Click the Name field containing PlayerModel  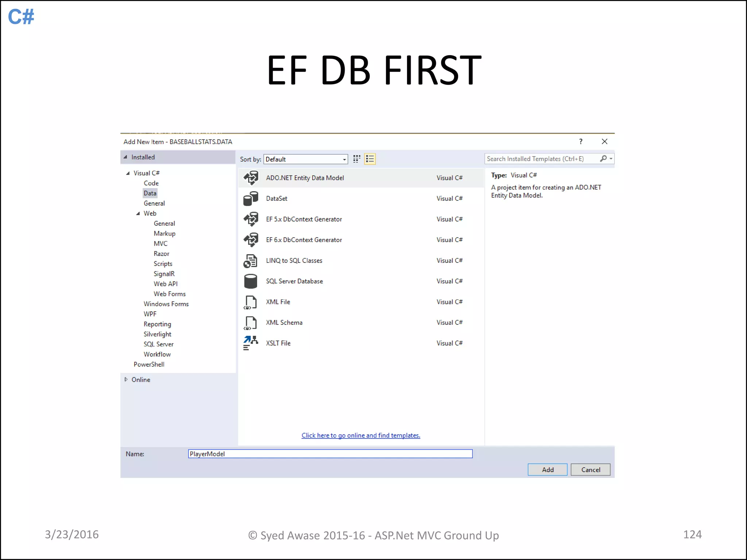tap(330, 454)
